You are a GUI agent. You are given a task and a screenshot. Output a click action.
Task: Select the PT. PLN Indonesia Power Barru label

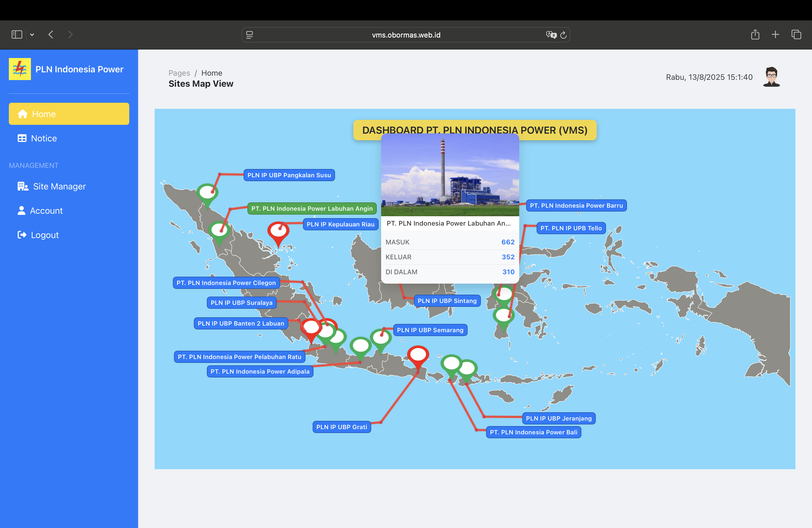point(576,205)
